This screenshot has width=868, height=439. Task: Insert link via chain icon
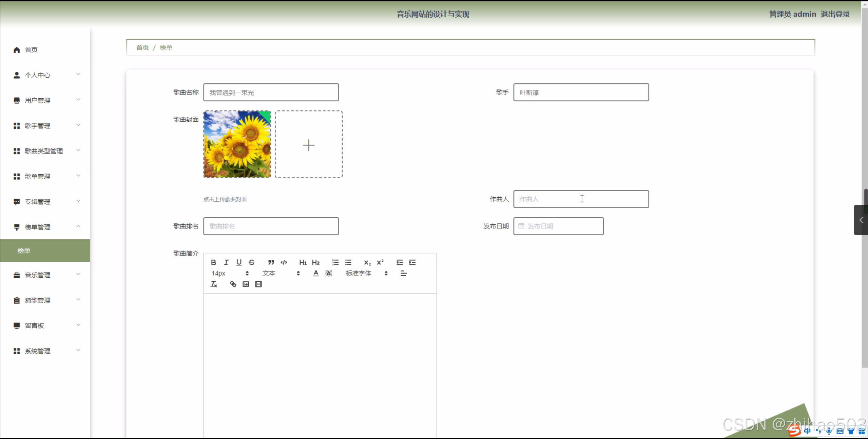pos(233,284)
